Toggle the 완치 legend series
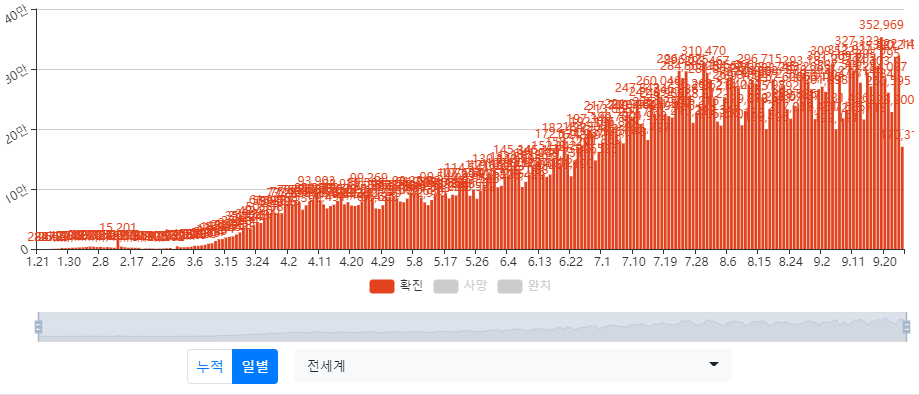 [x=524, y=286]
